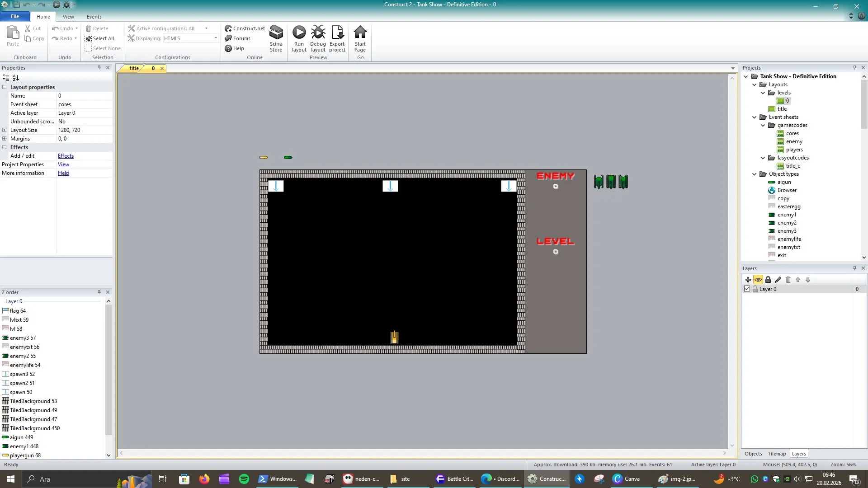Toggle the Layer 0 visibility checkbox
This screenshot has width=868, height=488.
click(747, 289)
